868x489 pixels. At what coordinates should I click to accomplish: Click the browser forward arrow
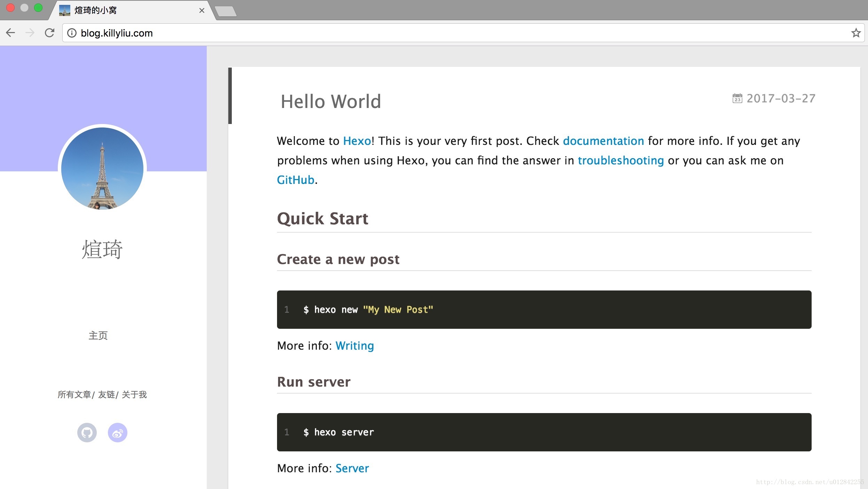coord(30,33)
